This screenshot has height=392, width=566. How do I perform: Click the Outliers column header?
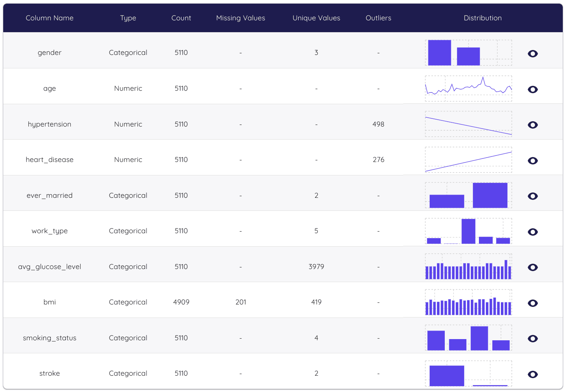pyautogui.click(x=378, y=18)
